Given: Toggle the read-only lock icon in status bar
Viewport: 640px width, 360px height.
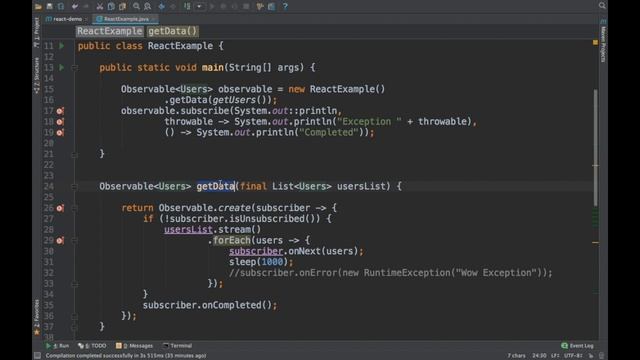Looking at the screenshot, I should pyautogui.click(x=591, y=356).
